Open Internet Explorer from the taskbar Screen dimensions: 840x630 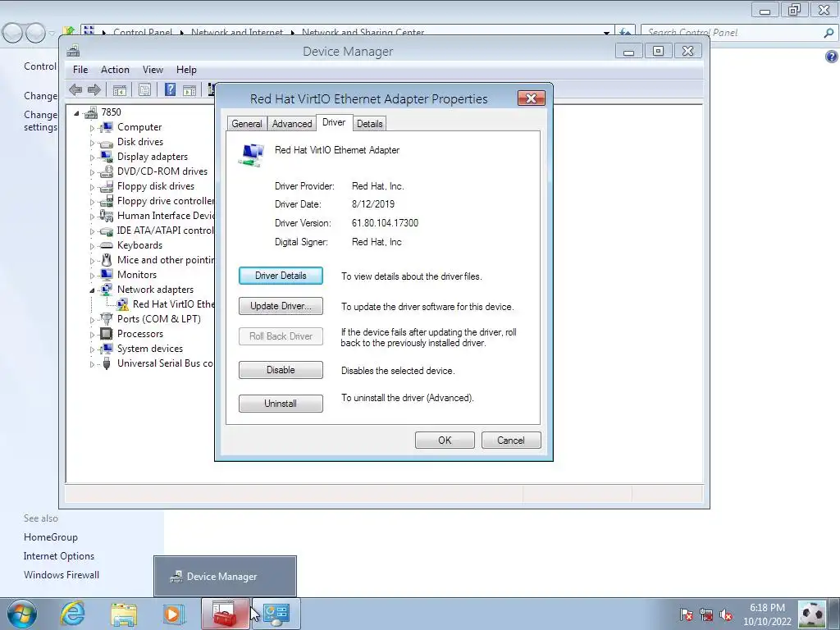tap(72, 614)
